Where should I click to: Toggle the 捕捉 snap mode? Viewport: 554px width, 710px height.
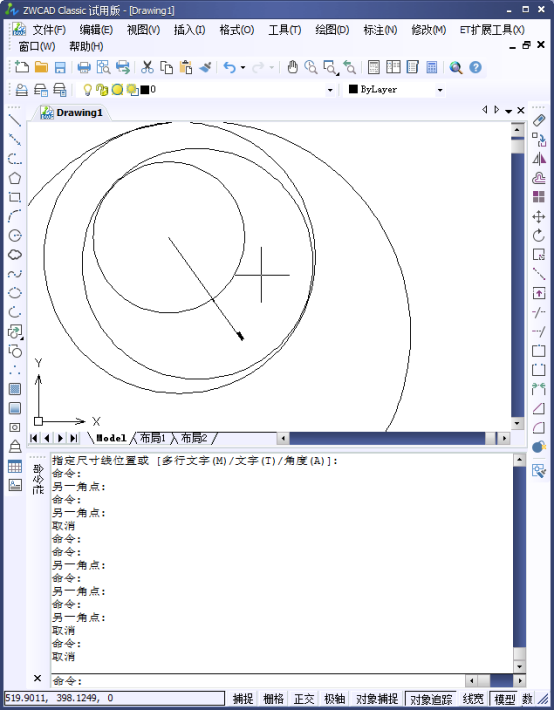tap(243, 699)
